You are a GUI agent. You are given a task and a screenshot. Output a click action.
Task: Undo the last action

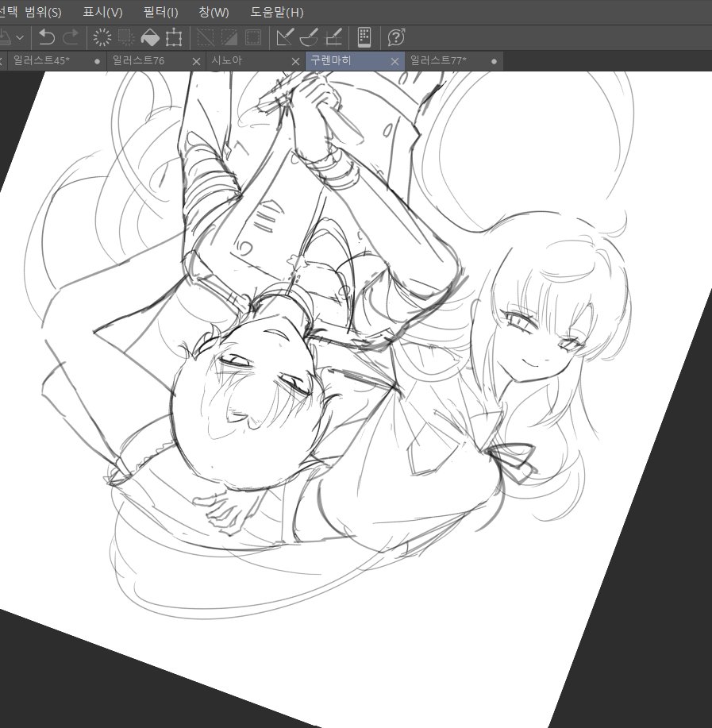click(x=46, y=37)
